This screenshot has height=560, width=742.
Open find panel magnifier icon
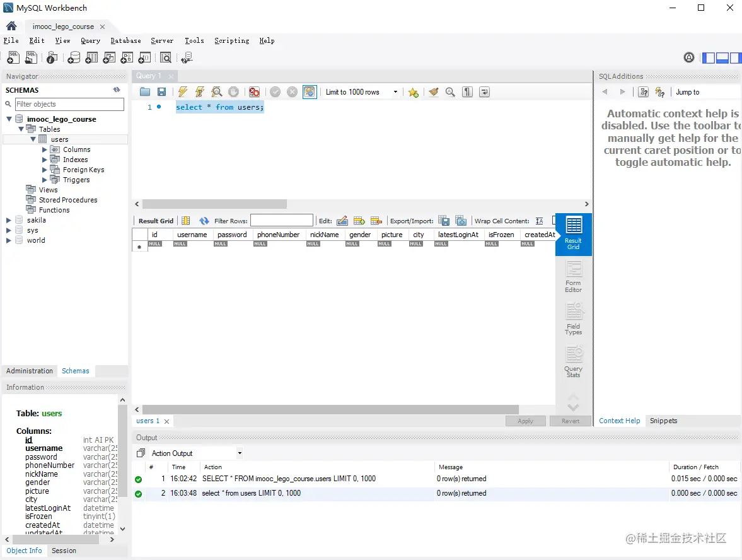451,92
